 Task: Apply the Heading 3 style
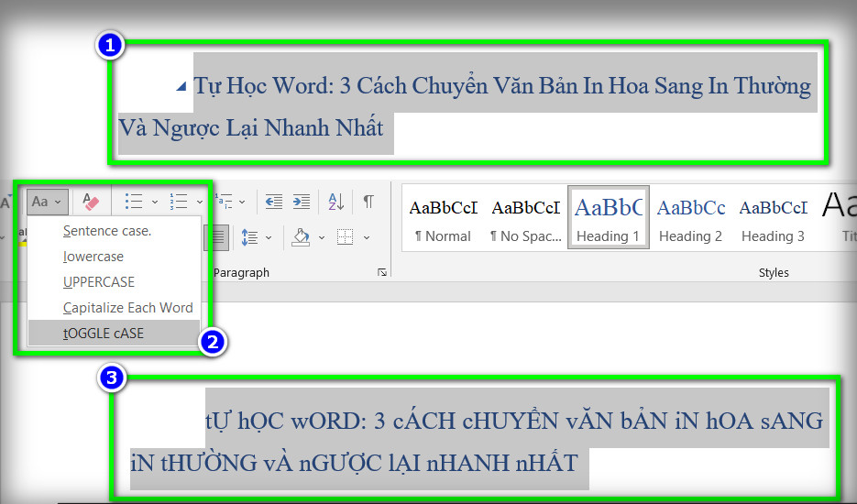tap(773, 219)
